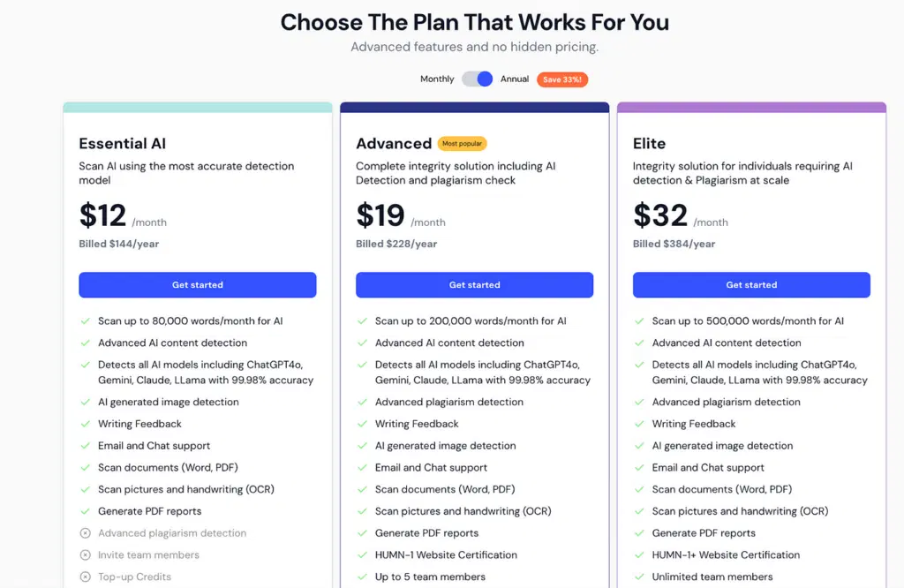The width and height of the screenshot is (904, 588).
Task: Click checkmark beside HUMN-1+ Website Certification
Action: click(x=639, y=555)
